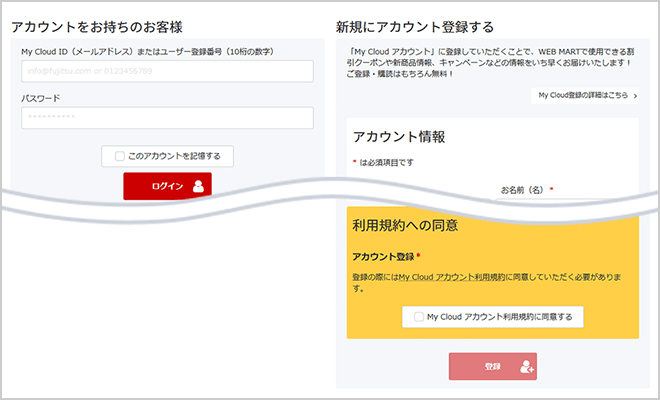This screenshot has height=400, width=660.
Task: Focus the My Cloud ID email input field
Action: point(167,71)
